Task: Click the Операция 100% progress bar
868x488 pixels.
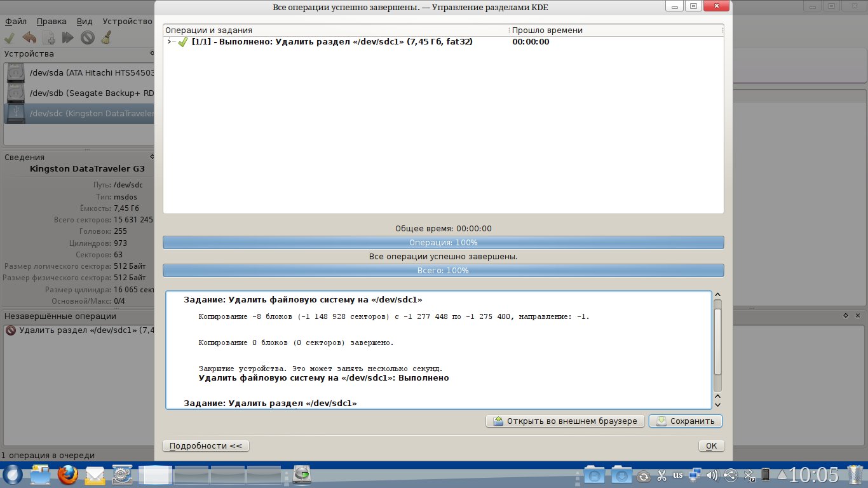Action: pos(444,243)
